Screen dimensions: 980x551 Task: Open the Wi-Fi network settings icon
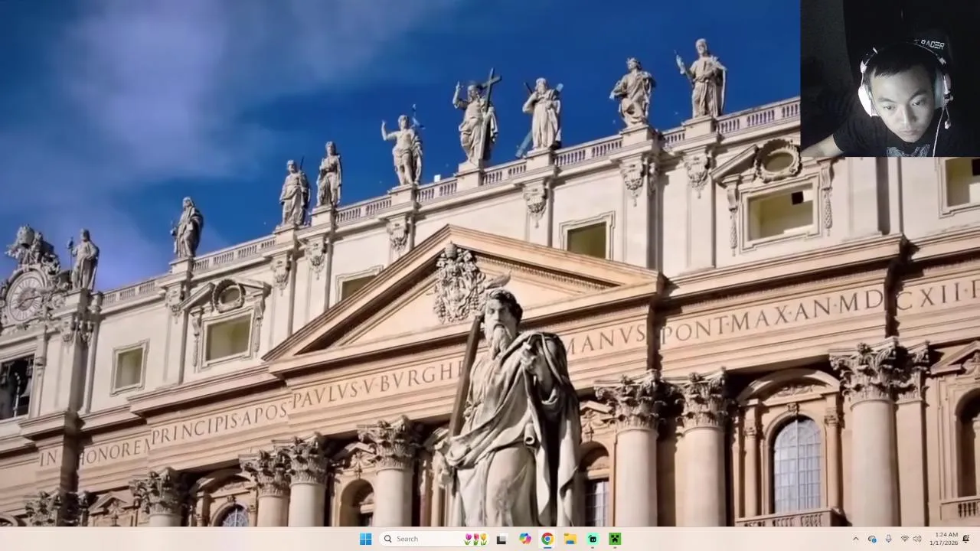904,539
